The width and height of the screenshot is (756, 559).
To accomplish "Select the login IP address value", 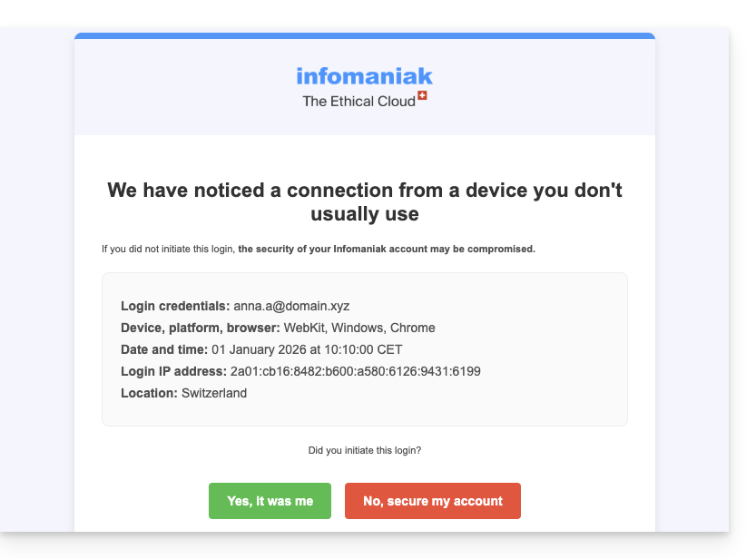I will 355,371.
